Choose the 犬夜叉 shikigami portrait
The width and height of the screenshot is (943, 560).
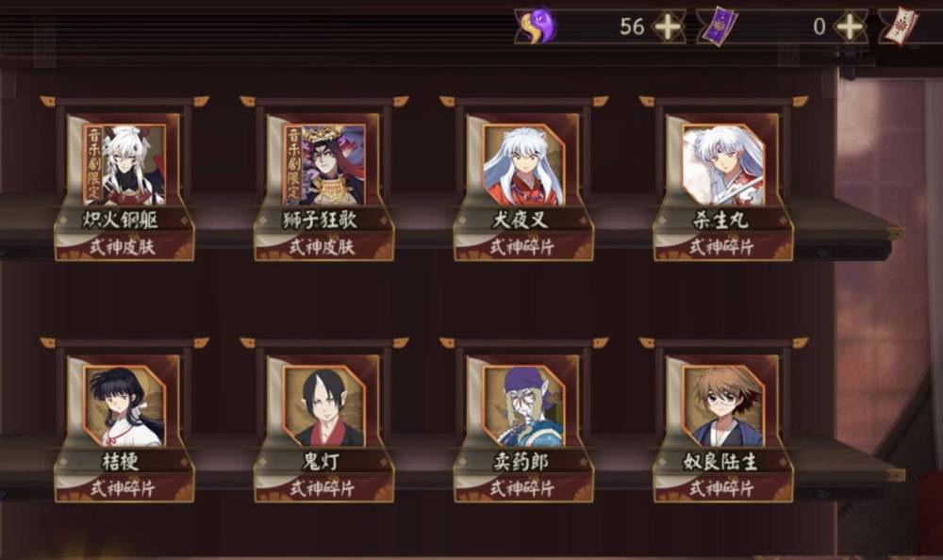523,164
